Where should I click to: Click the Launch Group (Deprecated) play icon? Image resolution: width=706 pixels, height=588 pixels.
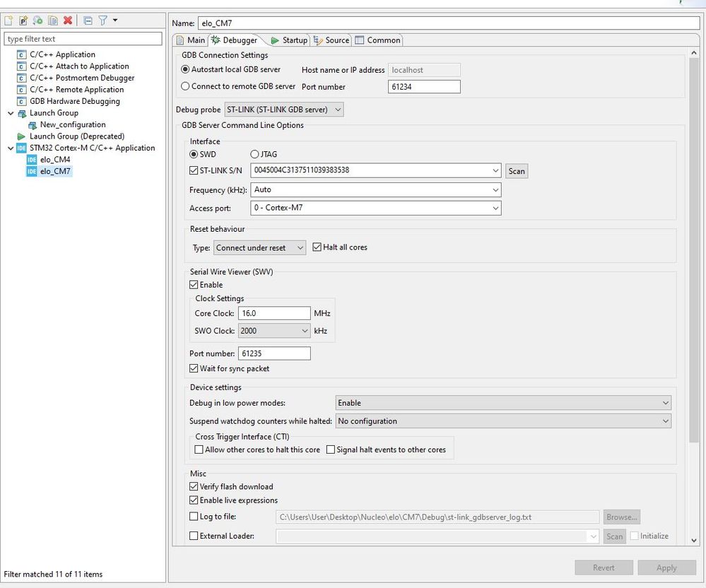21,136
